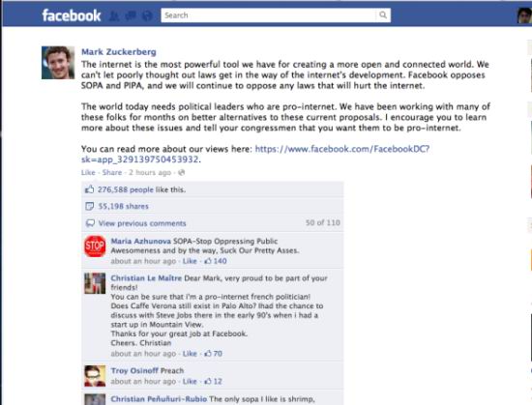Click the Facebook logo
Image resolution: width=532 pixels, height=405 pixels.
click(x=72, y=15)
